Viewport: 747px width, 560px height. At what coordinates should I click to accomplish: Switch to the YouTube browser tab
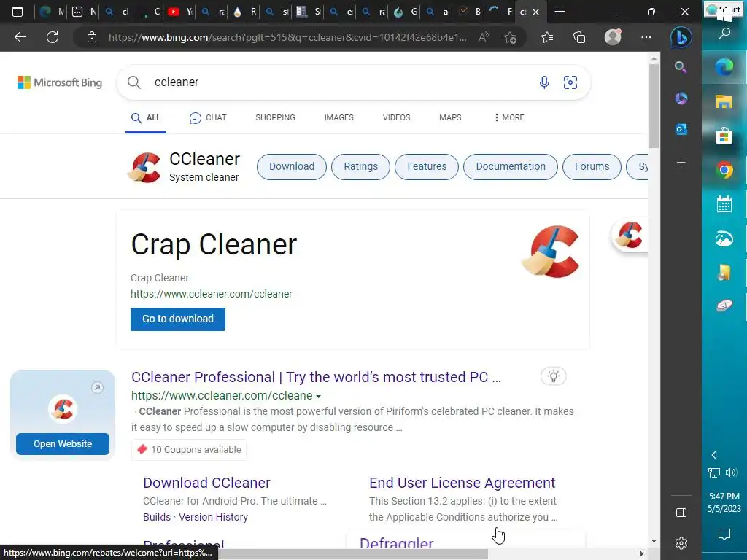(179, 12)
